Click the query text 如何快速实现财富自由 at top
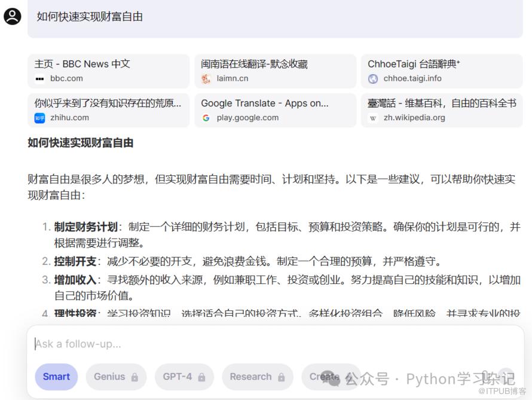Image resolution: width=532 pixels, height=400 pixels. pyautogui.click(x=90, y=16)
